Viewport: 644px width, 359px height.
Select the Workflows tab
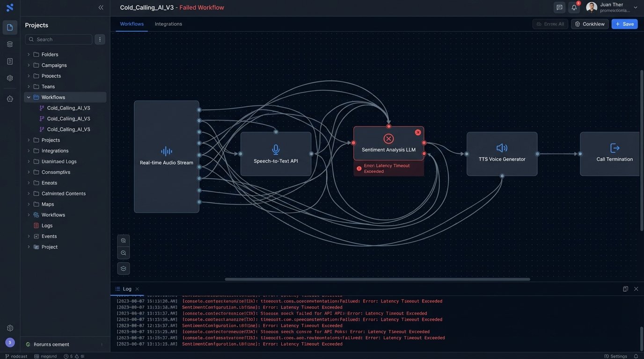(x=132, y=24)
